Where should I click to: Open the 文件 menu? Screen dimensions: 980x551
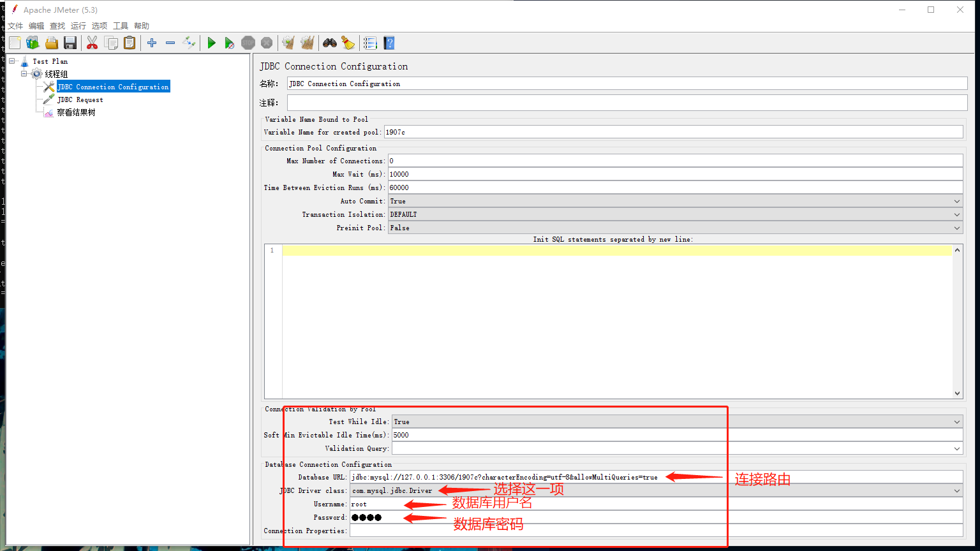click(15, 26)
